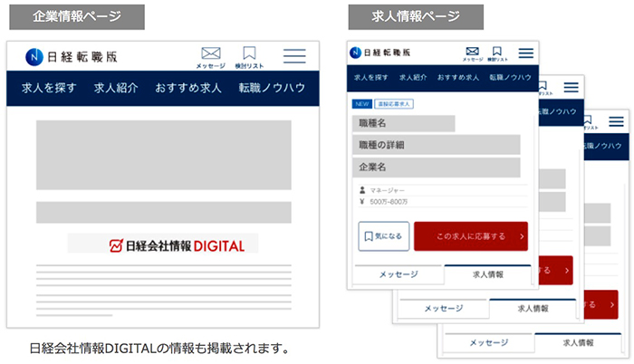
Task: Click the narrow gray title bar placeholder on company page
Action: pos(164,212)
